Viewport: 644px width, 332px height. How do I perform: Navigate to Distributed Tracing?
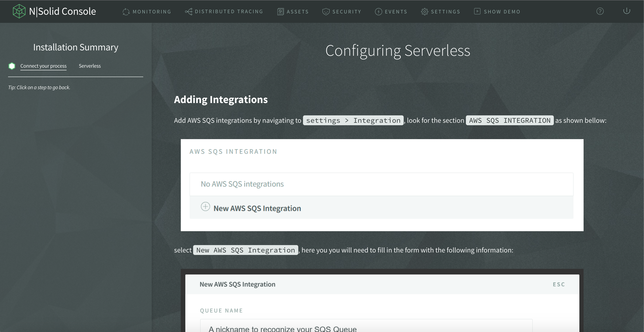(x=224, y=11)
